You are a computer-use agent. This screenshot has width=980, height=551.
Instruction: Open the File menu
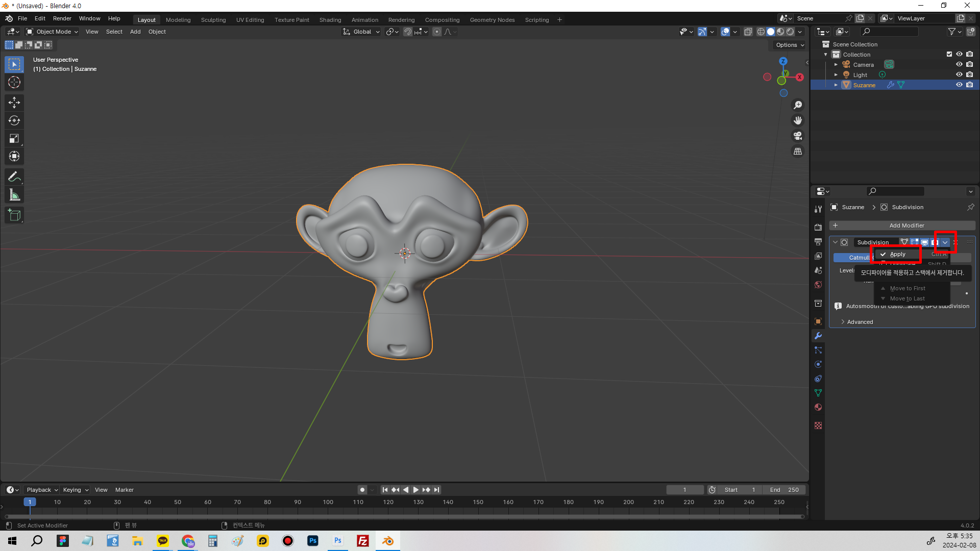(22, 18)
